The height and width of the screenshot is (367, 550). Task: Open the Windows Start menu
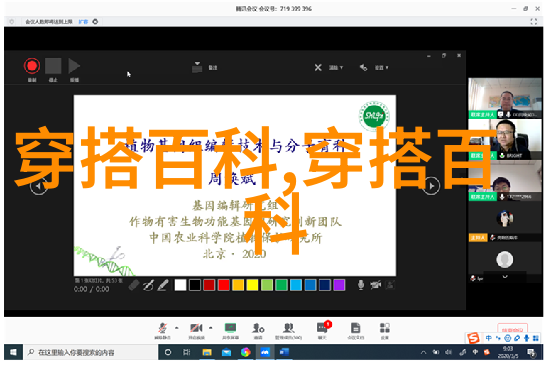point(13,352)
